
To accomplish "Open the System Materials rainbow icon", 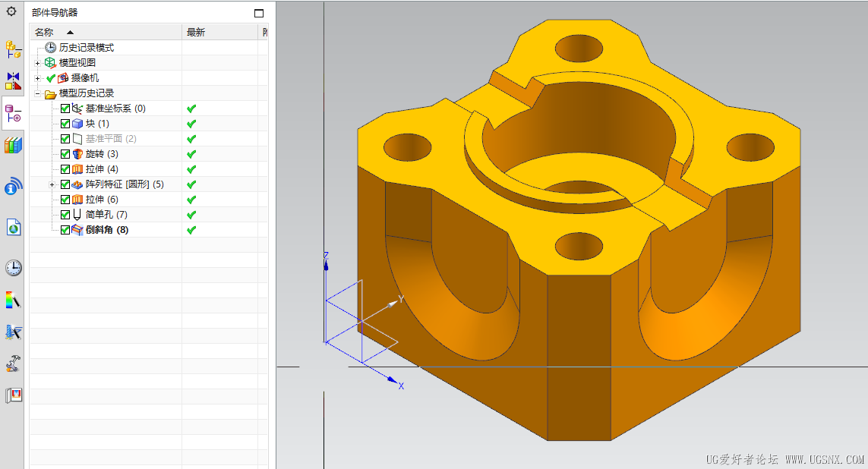I will [13, 300].
